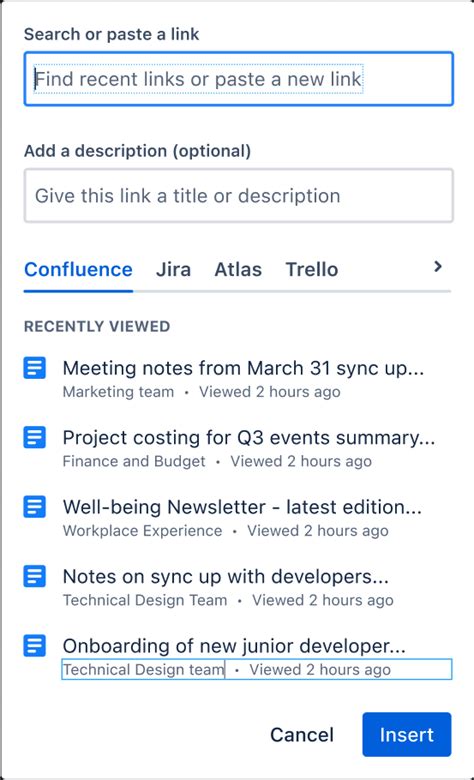
Task: Switch to the Jira tab
Action: pos(173,270)
